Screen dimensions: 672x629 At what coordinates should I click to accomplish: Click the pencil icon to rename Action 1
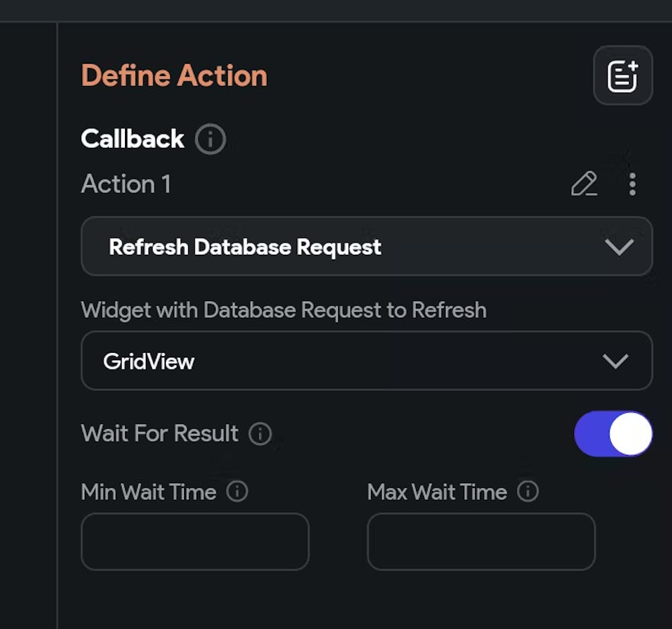coord(583,184)
